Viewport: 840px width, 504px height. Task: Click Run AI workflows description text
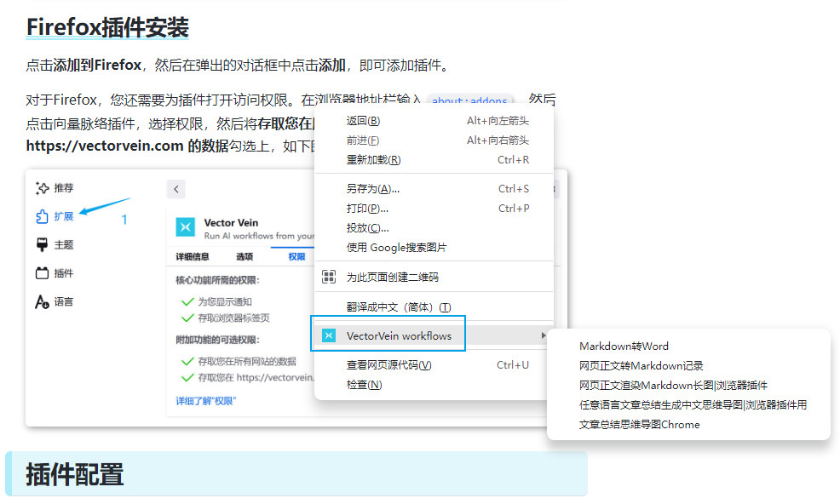(259, 236)
